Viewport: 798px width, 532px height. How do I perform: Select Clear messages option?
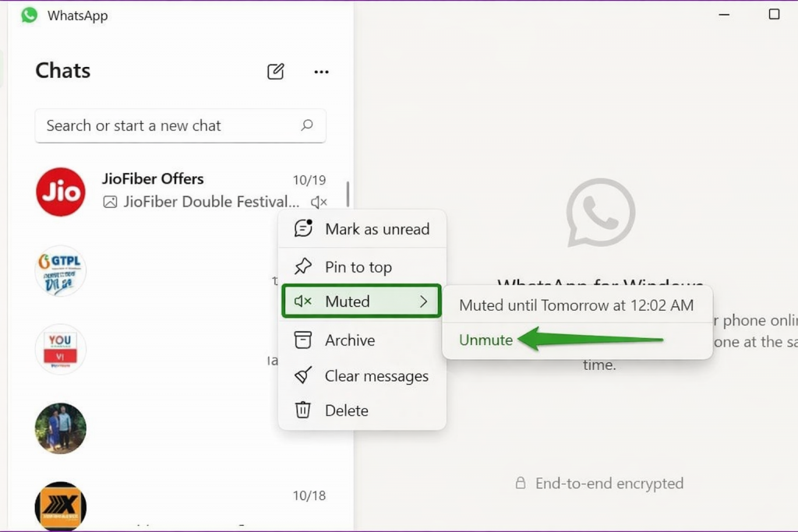pos(362,376)
